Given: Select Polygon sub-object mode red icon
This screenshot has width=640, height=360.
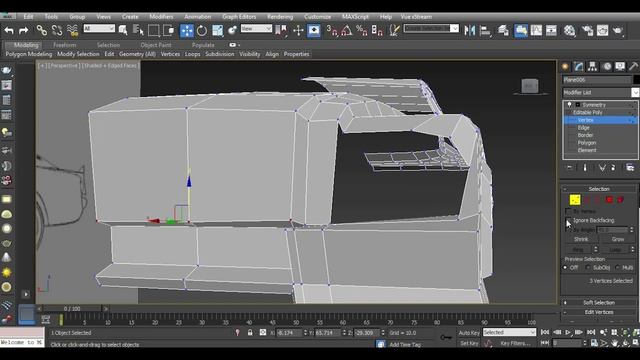Looking at the screenshot, I should click(x=609, y=200).
